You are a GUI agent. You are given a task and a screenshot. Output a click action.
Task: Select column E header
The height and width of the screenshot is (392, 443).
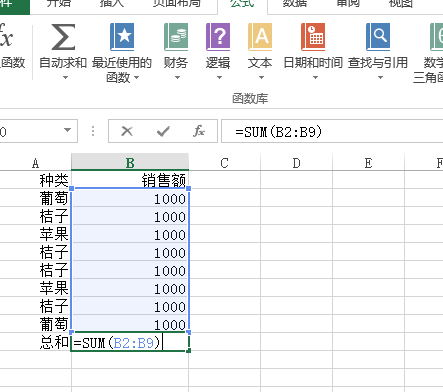coord(369,162)
